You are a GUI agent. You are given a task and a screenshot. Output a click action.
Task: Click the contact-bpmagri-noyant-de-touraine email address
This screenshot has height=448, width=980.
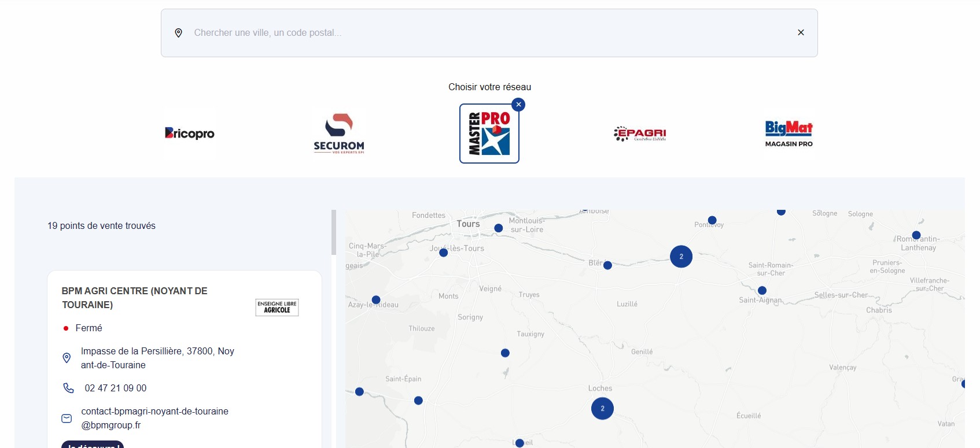154,418
